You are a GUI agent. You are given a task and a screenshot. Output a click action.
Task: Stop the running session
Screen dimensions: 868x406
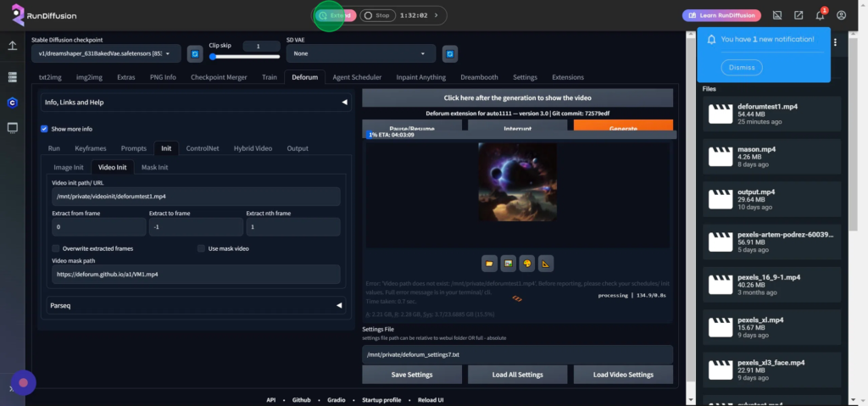(377, 15)
